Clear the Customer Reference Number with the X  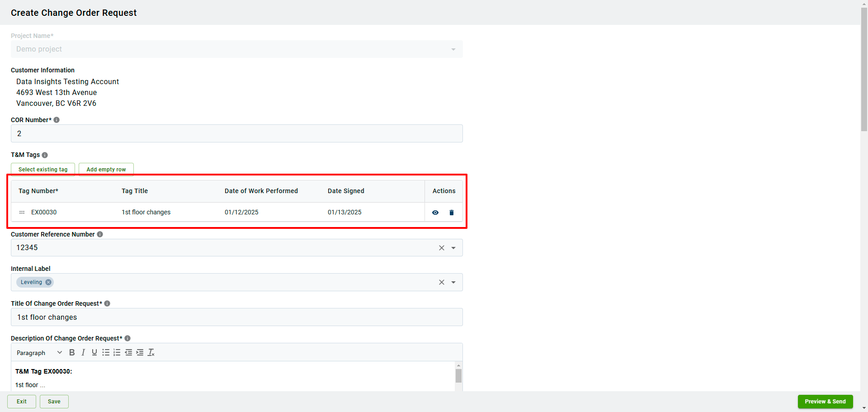441,247
